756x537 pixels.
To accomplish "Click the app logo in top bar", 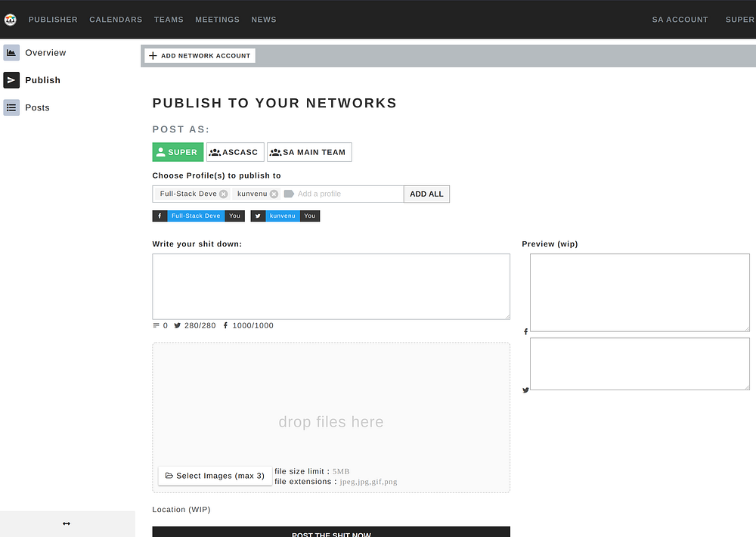I will (x=10, y=20).
